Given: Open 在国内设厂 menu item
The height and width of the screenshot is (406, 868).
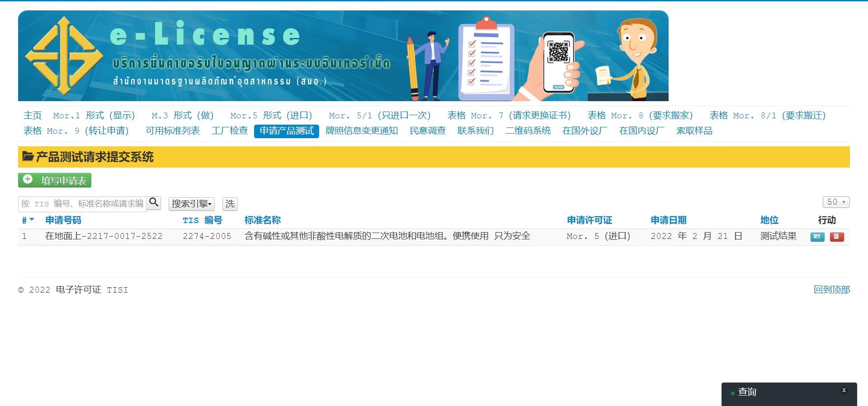Looking at the screenshot, I should pyautogui.click(x=642, y=131).
